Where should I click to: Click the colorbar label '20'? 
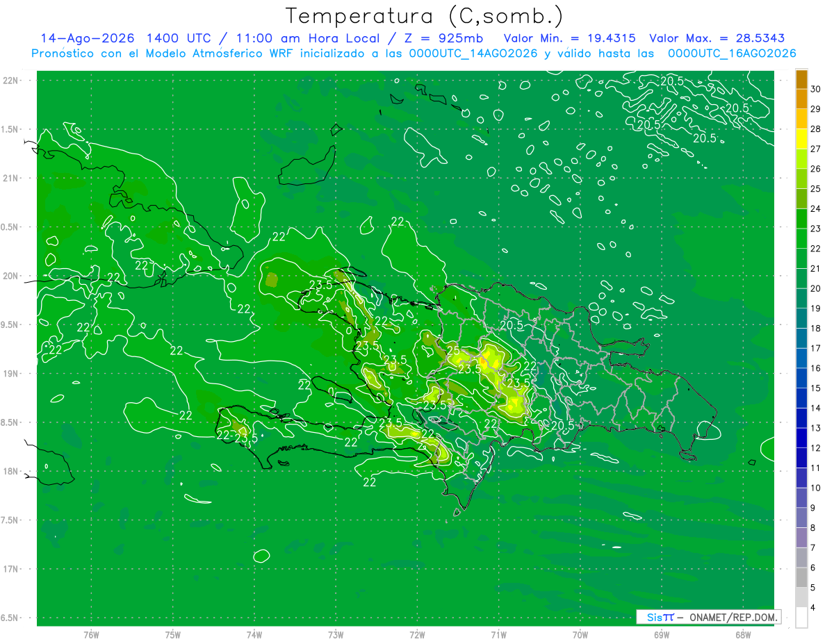(816, 288)
